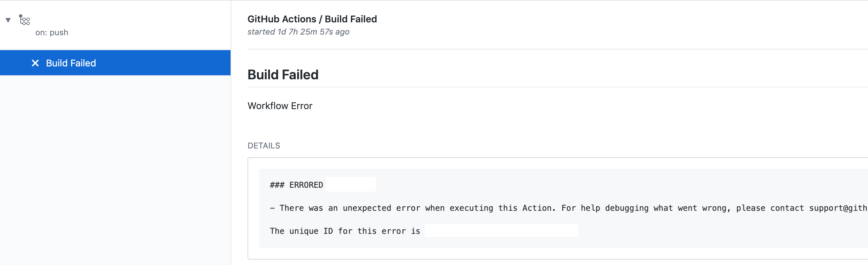Click the 'started 1d 7h 25m 57s ago' timestamp
This screenshot has height=265, width=868.
[x=298, y=32]
